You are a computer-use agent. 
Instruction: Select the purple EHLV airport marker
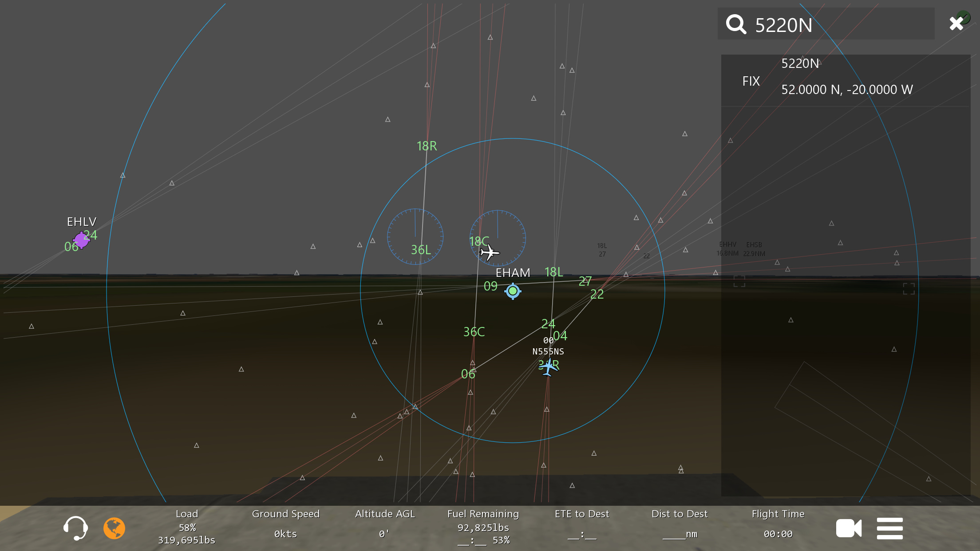point(81,240)
